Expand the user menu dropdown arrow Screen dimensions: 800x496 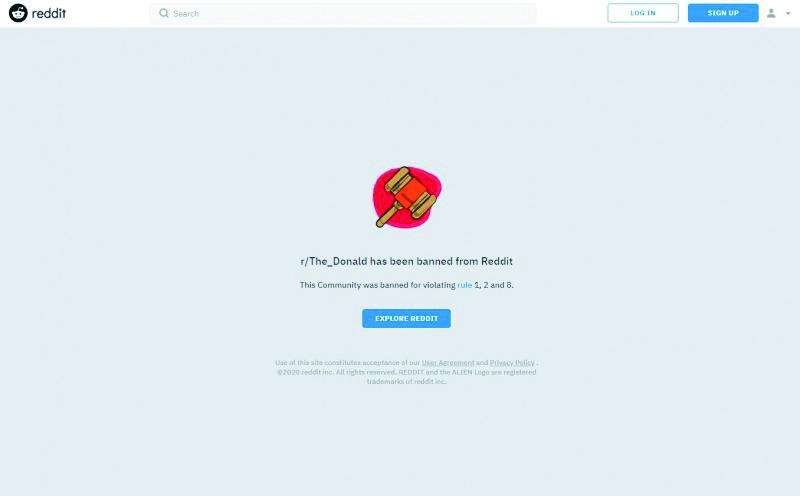tap(788, 14)
